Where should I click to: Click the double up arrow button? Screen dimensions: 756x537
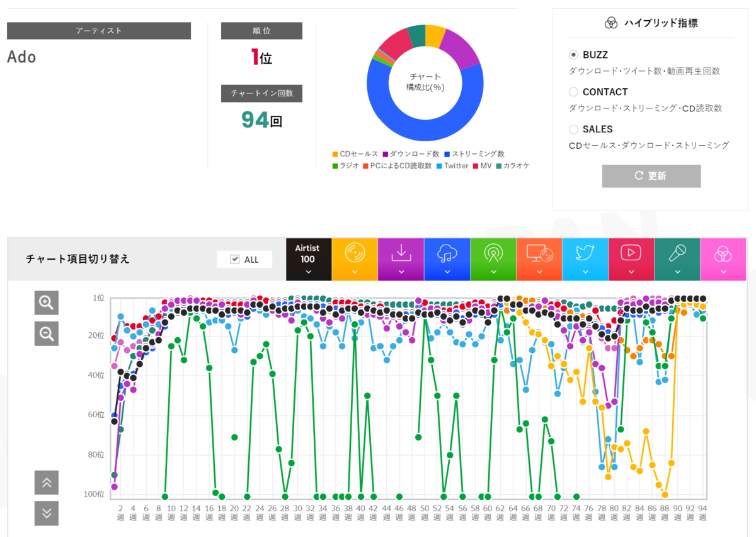[46, 483]
